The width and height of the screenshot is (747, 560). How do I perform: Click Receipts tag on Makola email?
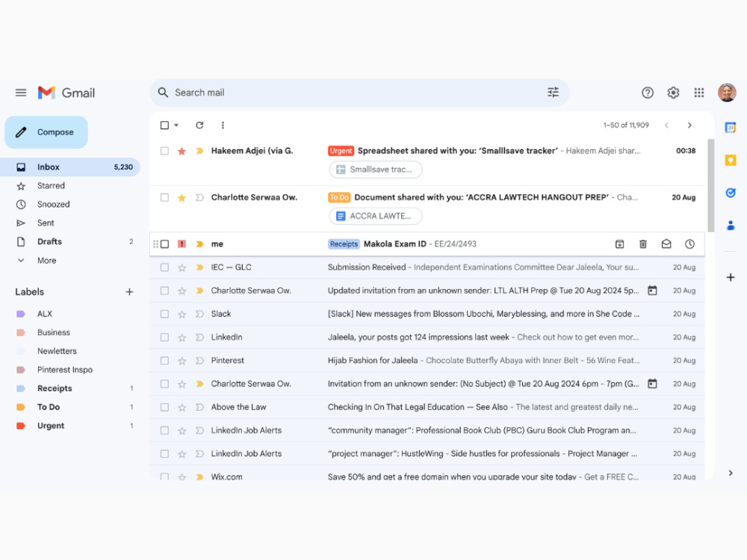[344, 244]
